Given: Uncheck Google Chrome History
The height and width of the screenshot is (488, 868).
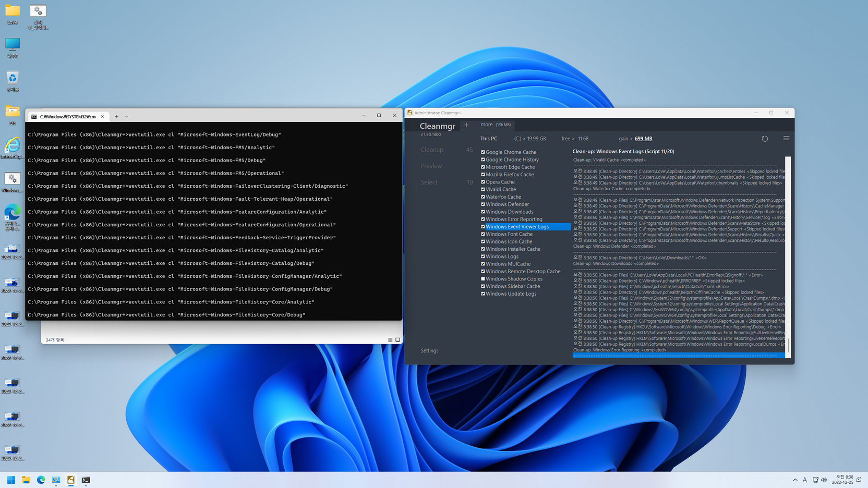Looking at the screenshot, I should tap(483, 160).
